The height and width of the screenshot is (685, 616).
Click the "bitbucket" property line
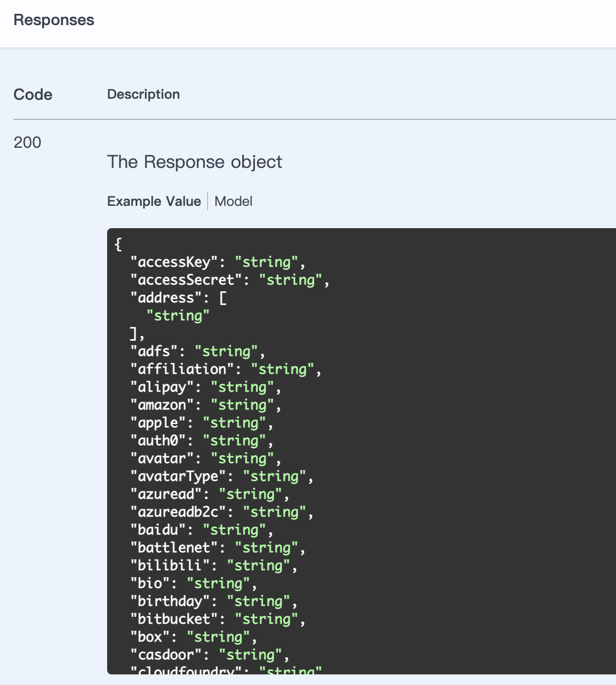point(218,619)
